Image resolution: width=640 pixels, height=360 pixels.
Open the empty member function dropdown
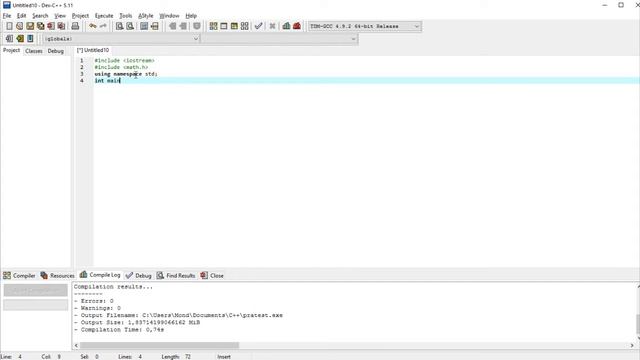(x=280, y=39)
